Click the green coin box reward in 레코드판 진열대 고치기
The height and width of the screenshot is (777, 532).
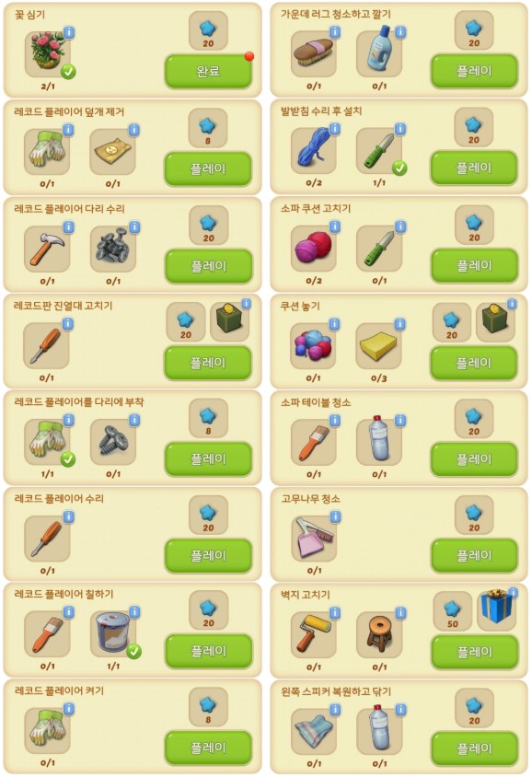[x=229, y=320]
